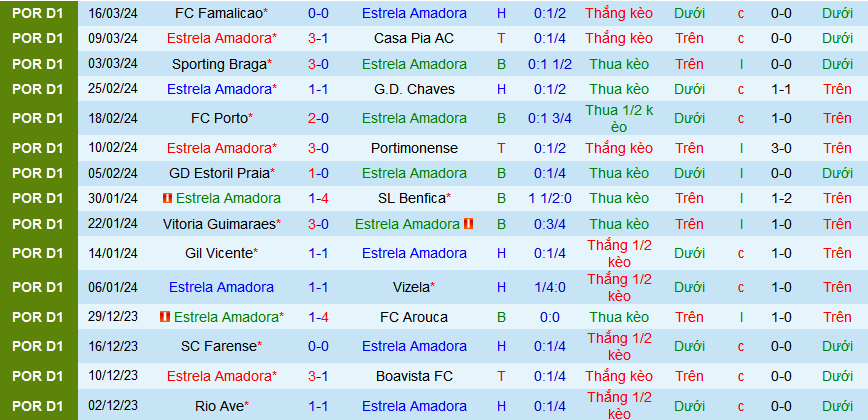Click FC Porto team name
868x420 pixels.
tap(221, 118)
